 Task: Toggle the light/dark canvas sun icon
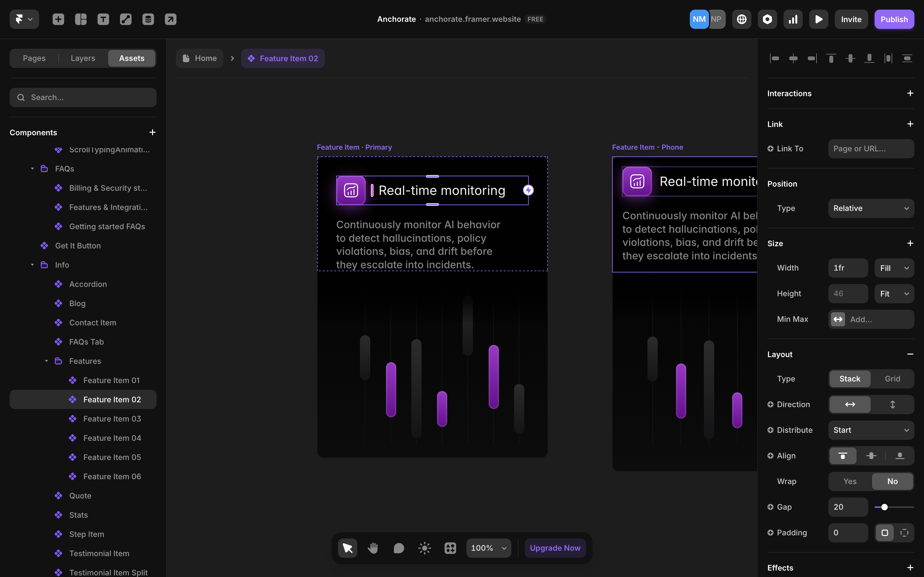tap(424, 548)
